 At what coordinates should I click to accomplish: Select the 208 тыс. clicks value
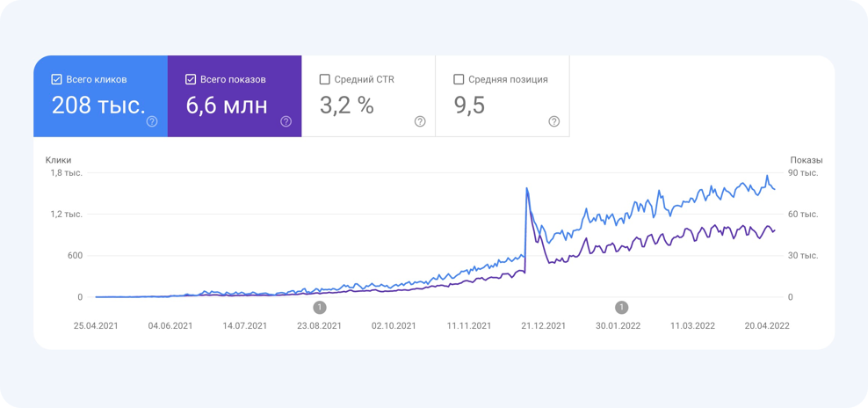98,106
